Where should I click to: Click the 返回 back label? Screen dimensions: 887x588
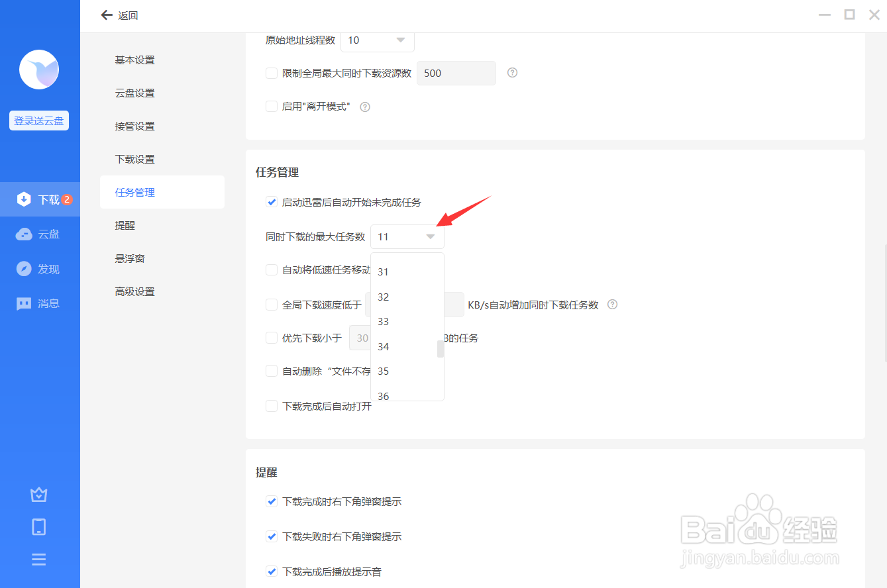click(128, 15)
